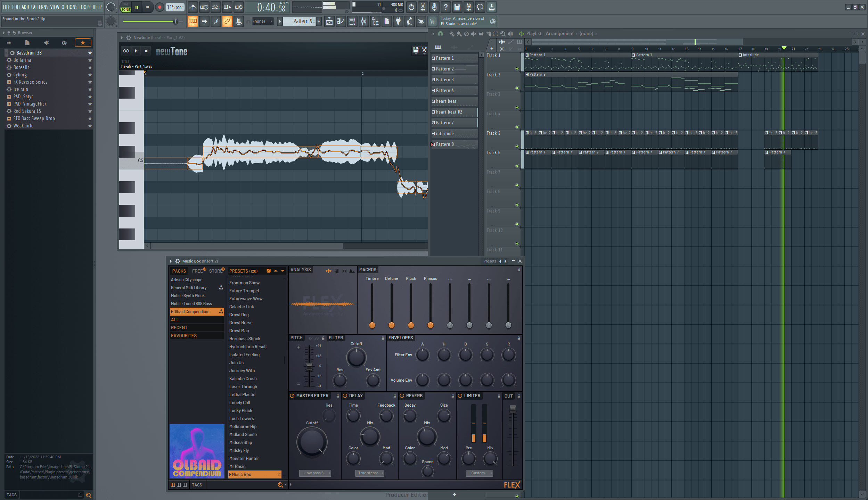Mute Track 1 using its green LED

517,68
